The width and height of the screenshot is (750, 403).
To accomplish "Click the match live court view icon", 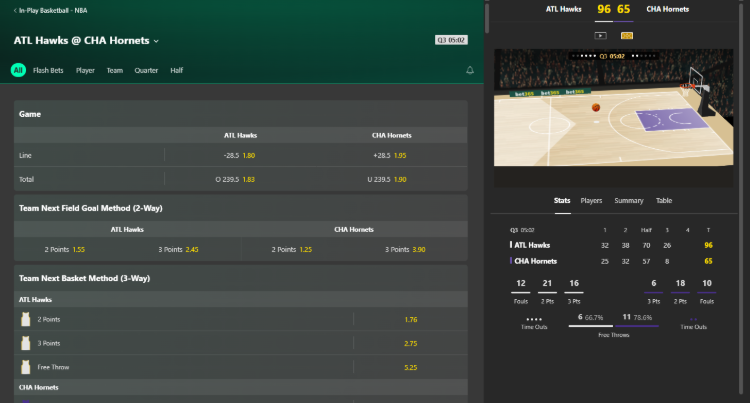I will click(x=627, y=35).
